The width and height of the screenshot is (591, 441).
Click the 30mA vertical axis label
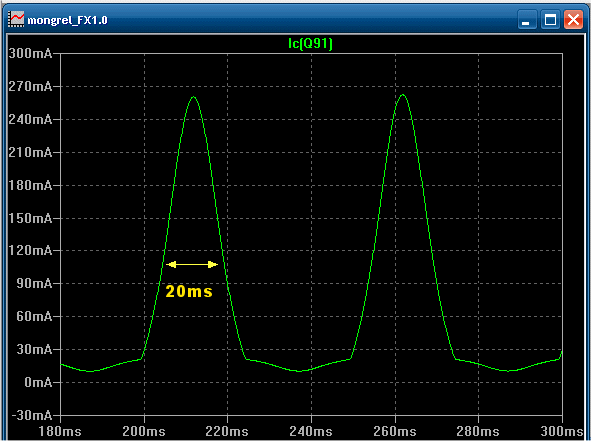click(34, 349)
